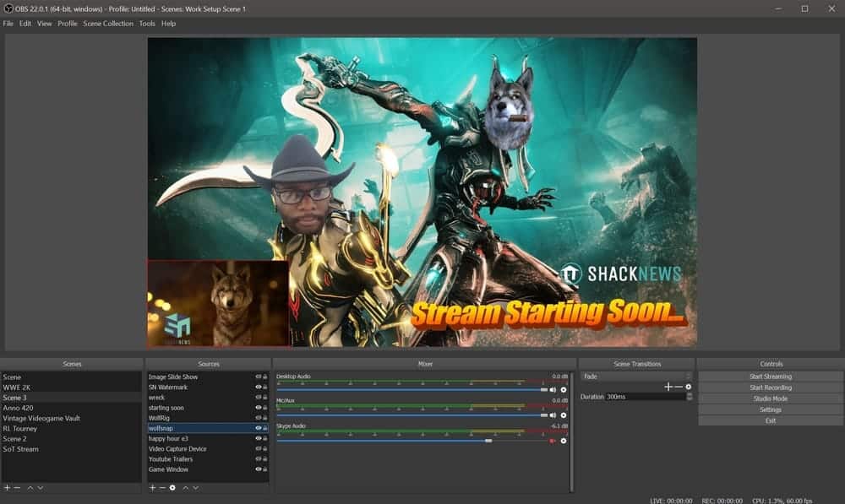This screenshot has height=504, width=845.
Task: Open source properties gear in Sources panel
Action: pos(172,487)
